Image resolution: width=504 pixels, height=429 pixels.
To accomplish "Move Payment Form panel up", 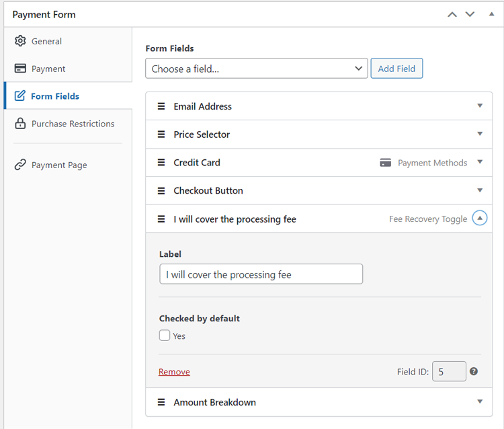I will [x=452, y=15].
